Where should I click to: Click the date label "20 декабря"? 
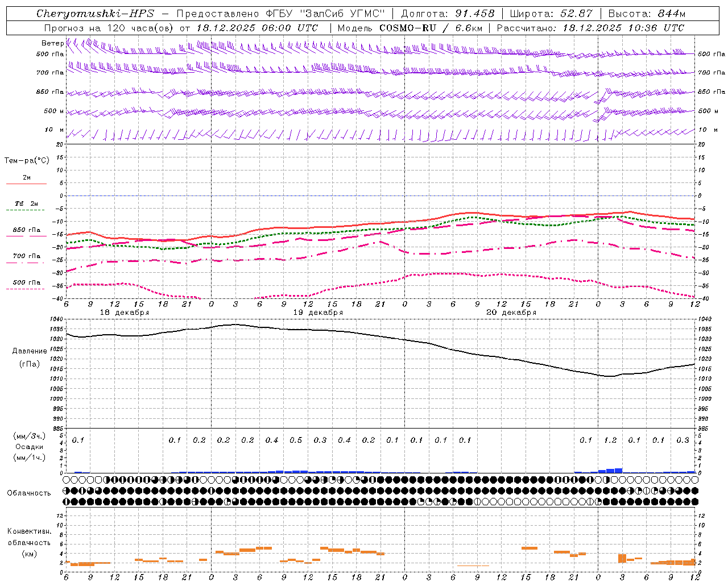click(x=511, y=313)
